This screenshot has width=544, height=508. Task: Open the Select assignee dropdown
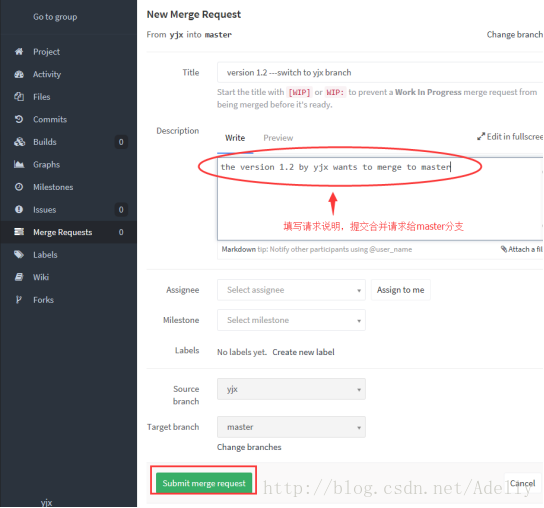tap(291, 290)
